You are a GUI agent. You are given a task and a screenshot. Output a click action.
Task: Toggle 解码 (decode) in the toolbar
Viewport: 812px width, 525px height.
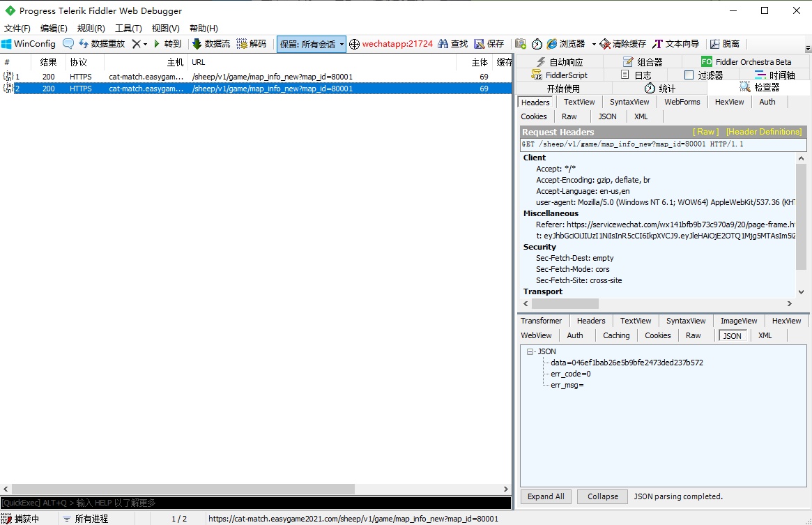(251, 44)
